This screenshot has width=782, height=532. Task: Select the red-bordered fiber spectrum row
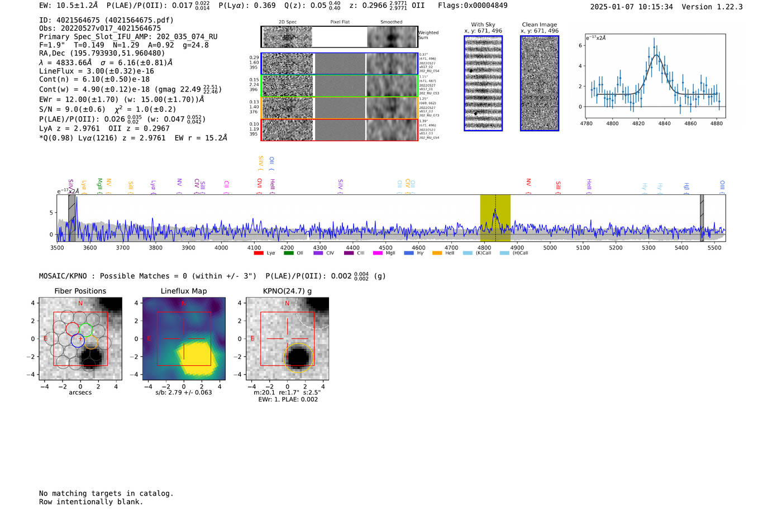(x=340, y=130)
